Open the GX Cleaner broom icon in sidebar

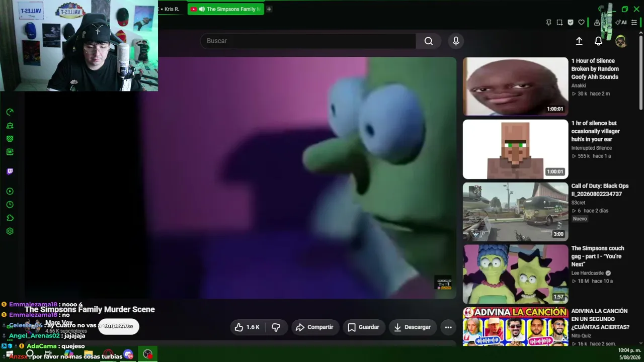(10, 125)
